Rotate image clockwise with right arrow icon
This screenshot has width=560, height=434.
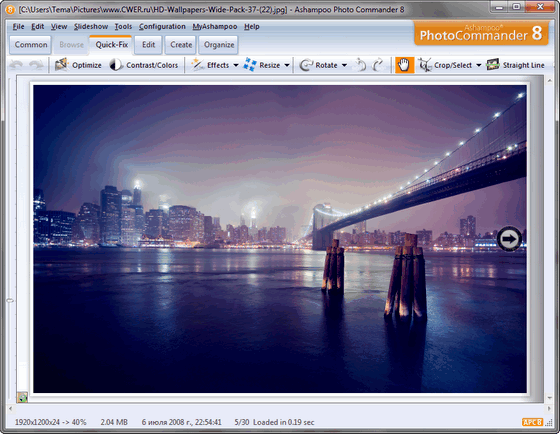coord(378,65)
